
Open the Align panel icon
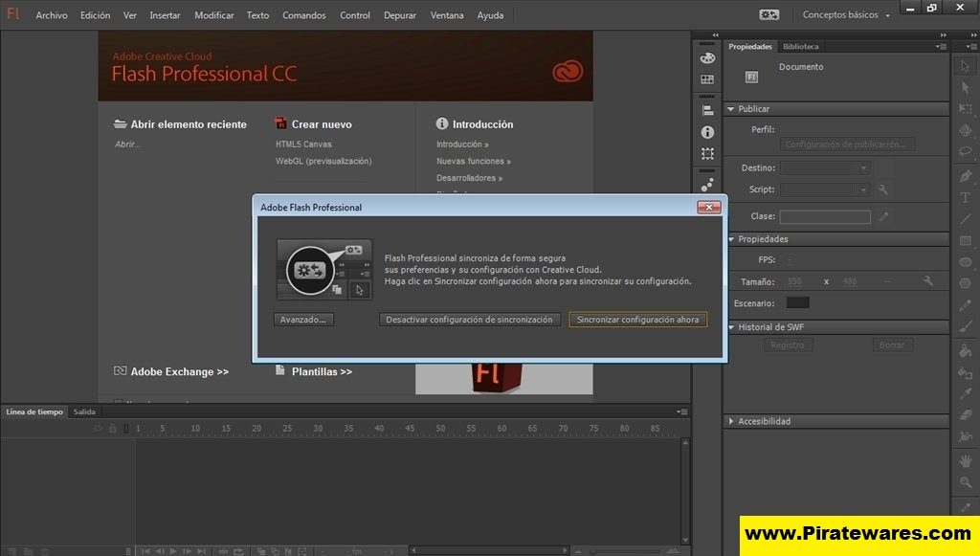click(x=707, y=111)
